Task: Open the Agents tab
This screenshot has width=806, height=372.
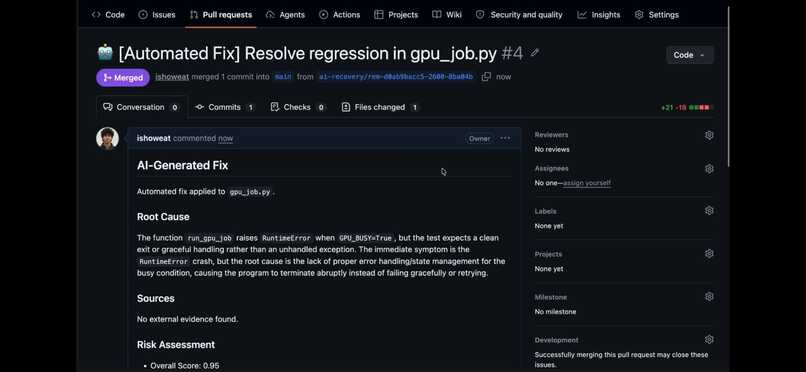Action: tap(285, 15)
